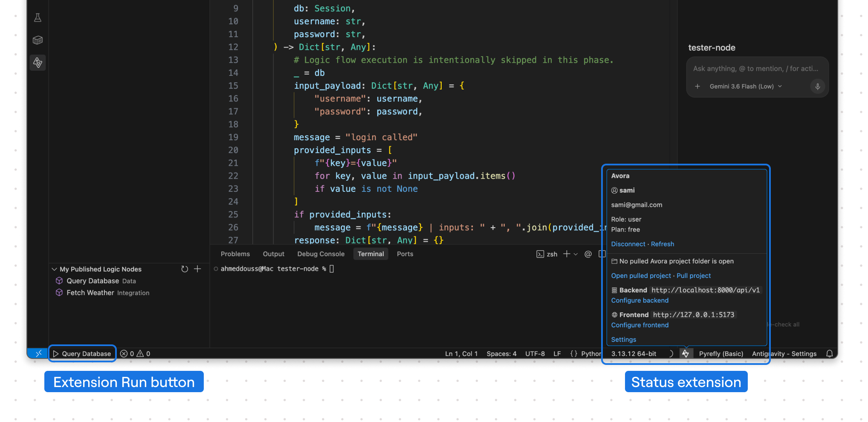Click Pull project link
This screenshot has width=868, height=422.
point(694,276)
